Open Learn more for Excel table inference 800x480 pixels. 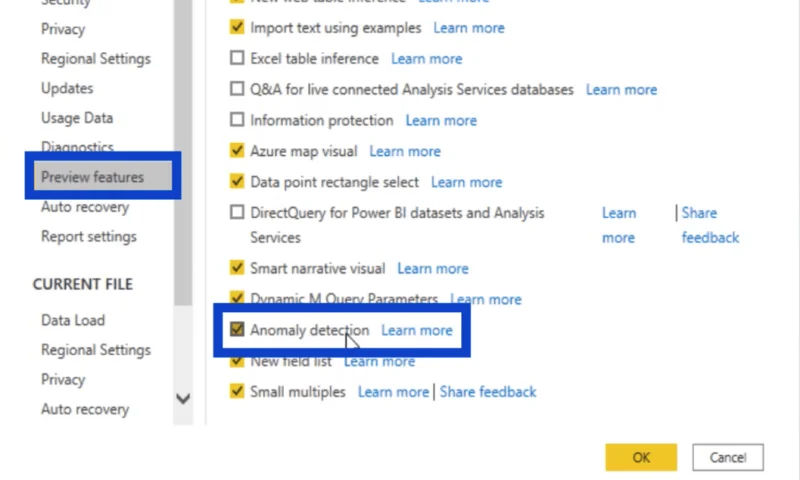point(427,59)
